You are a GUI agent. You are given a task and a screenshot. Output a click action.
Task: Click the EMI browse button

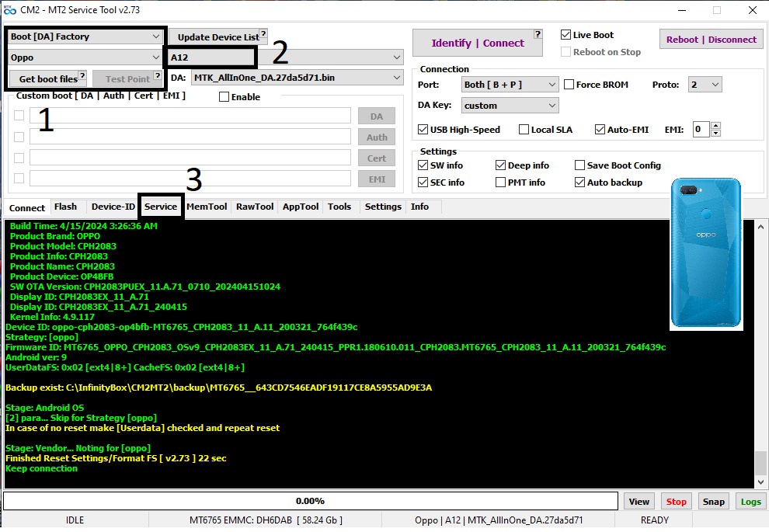pyautogui.click(x=377, y=179)
